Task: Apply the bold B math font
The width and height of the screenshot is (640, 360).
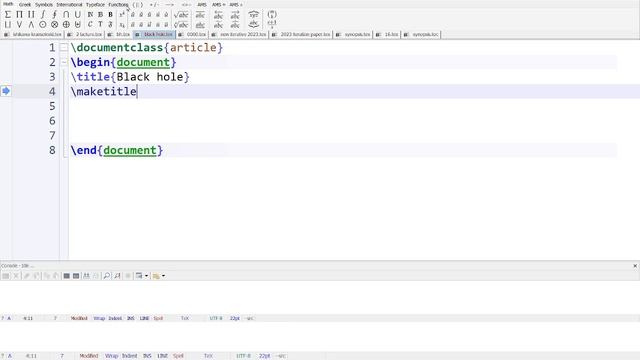Action: (110, 15)
